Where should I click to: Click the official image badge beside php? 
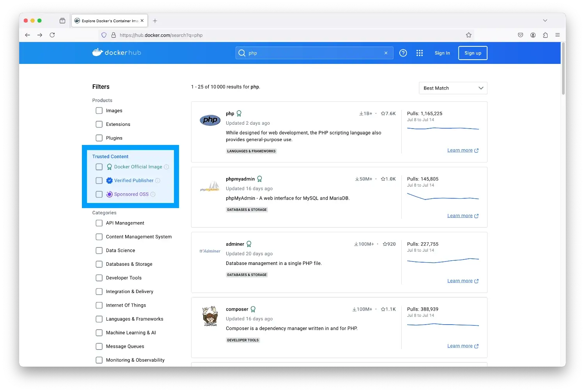(x=239, y=113)
